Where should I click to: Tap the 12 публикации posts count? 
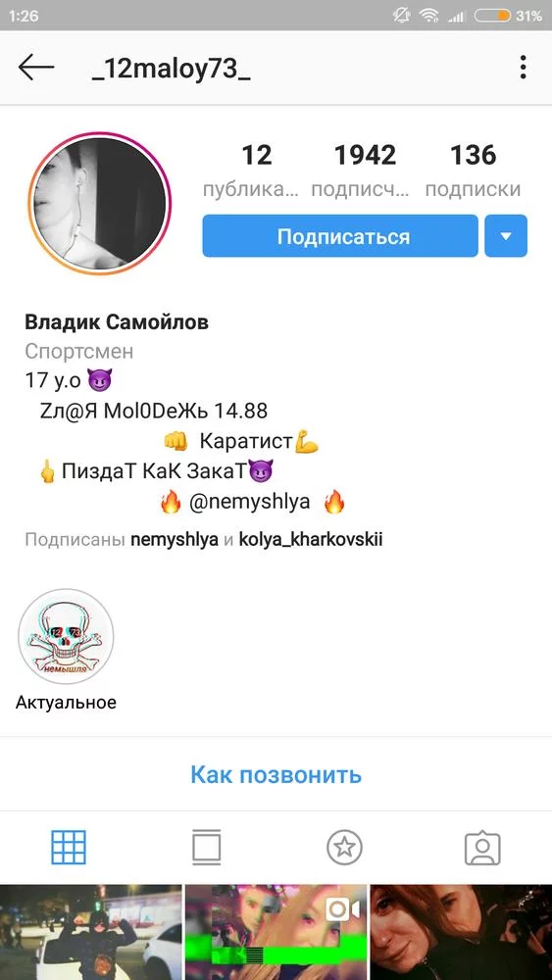point(256,170)
